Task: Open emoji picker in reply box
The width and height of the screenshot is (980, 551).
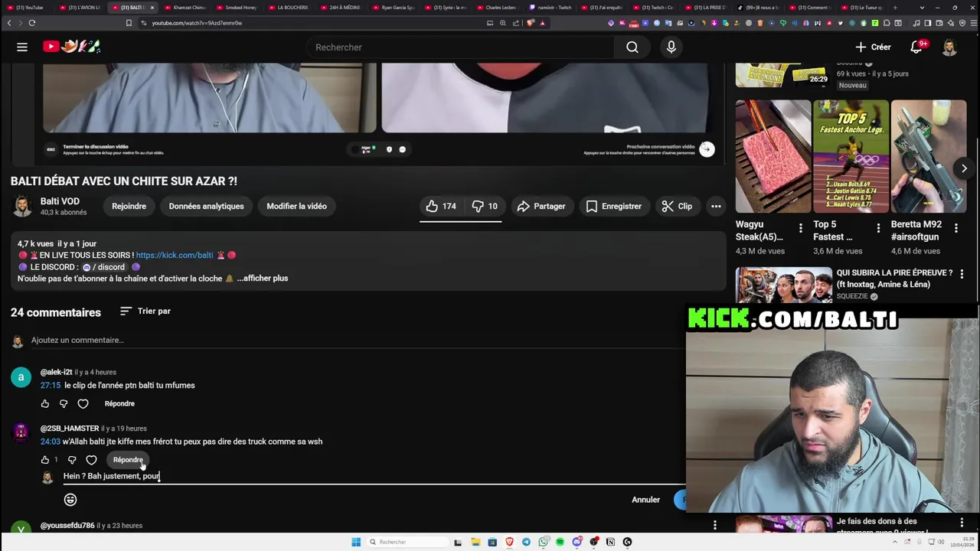Action: tap(70, 500)
